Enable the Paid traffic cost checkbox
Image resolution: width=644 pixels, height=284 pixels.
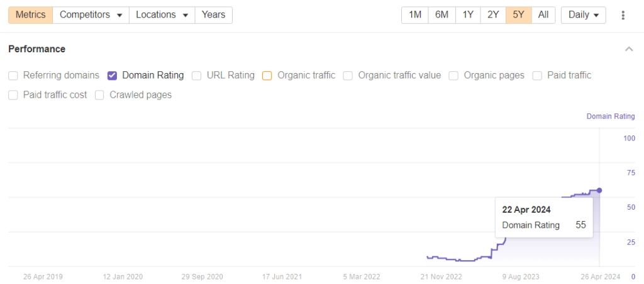(x=13, y=95)
